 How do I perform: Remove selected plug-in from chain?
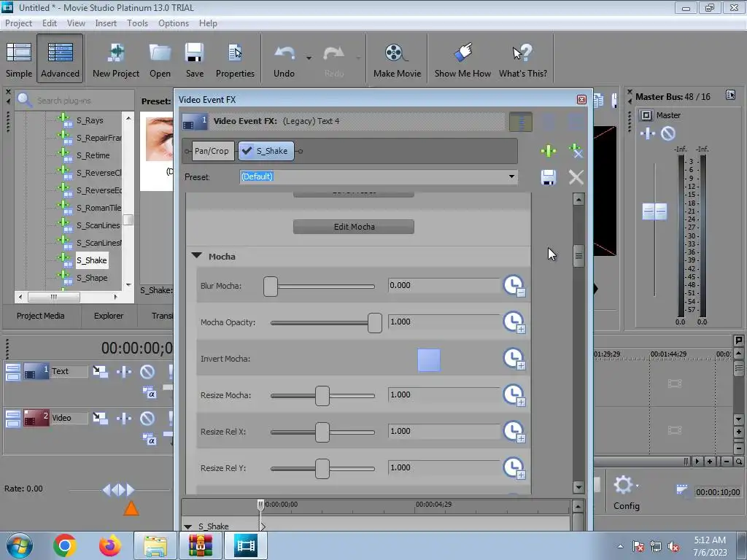(x=576, y=151)
